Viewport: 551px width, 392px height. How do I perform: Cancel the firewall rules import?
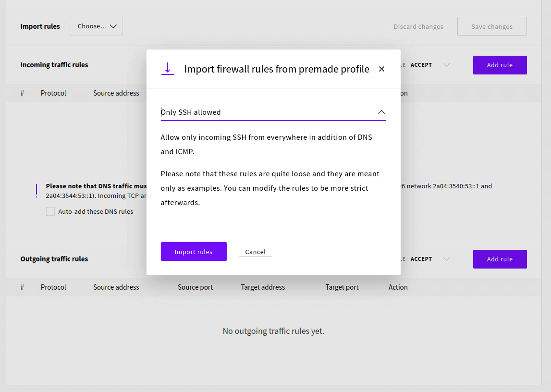pos(255,252)
